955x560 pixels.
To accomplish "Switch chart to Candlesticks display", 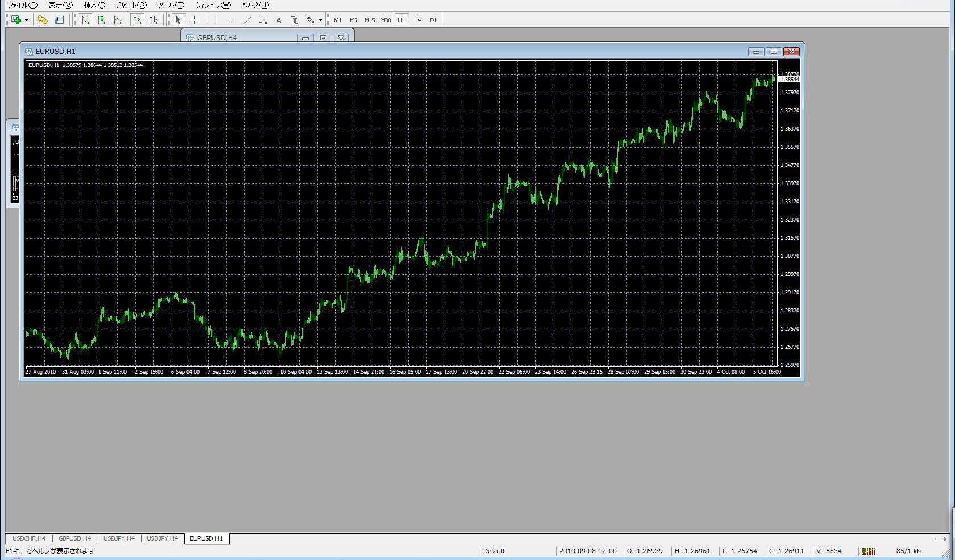I will pyautogui.click(x=101, y=20).
